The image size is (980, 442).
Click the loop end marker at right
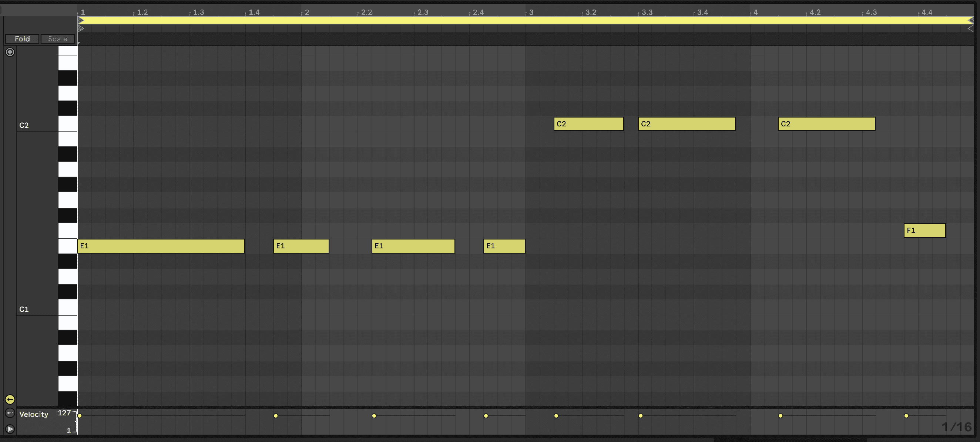(970, 20)
